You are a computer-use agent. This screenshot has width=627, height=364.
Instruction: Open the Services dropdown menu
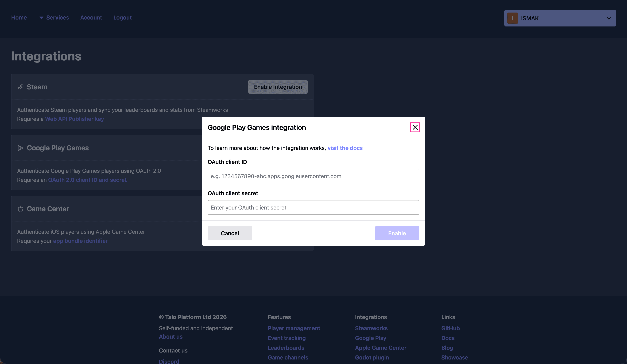tap(54, 18)
